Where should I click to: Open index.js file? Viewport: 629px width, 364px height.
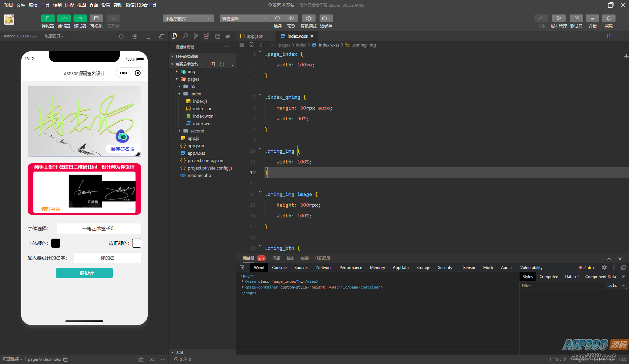[x=200, y=101]
